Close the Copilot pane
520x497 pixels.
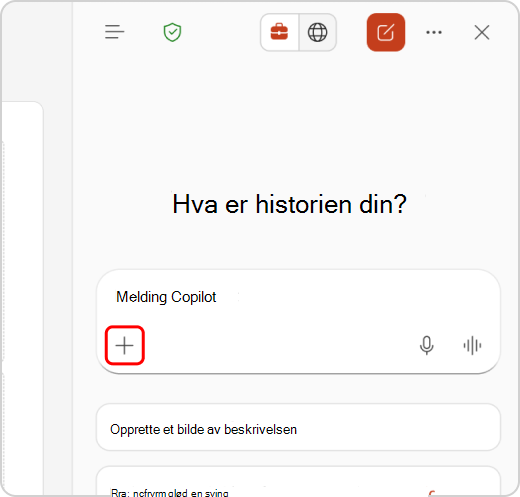point(482,32)
